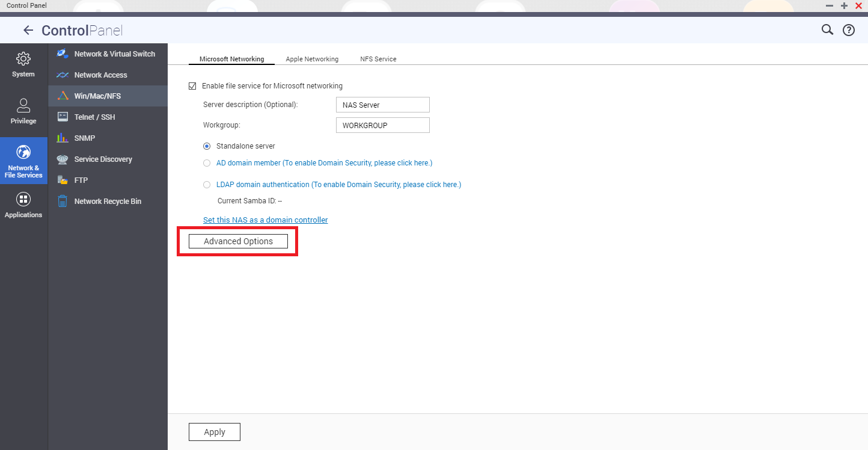Maximize the Control Panel window with plus
Viewport: 868px width, 450px height.
[845, 5]
